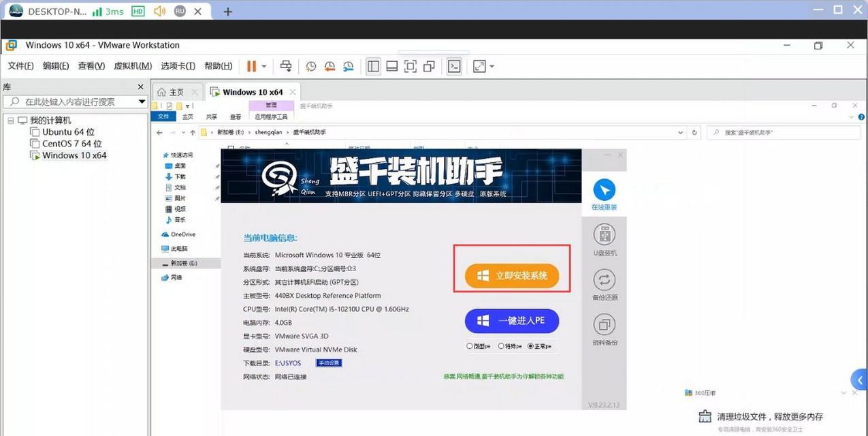
Task: Open the 在线重装 sidebar icon
Action: pyautogui.click(x=604, y=195)
